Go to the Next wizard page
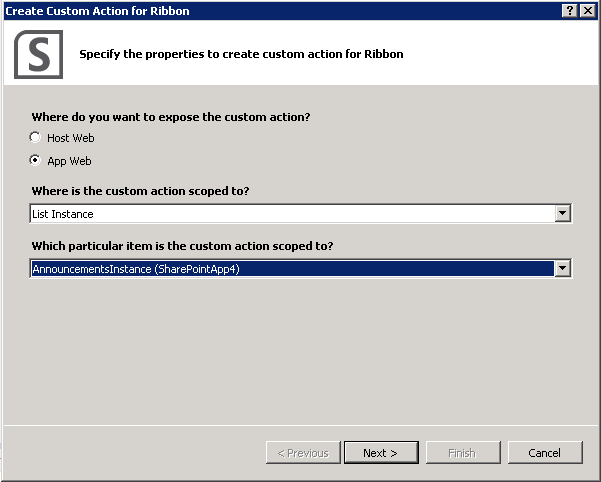Viewport: 601px width, 482px height. pos(381,452)
